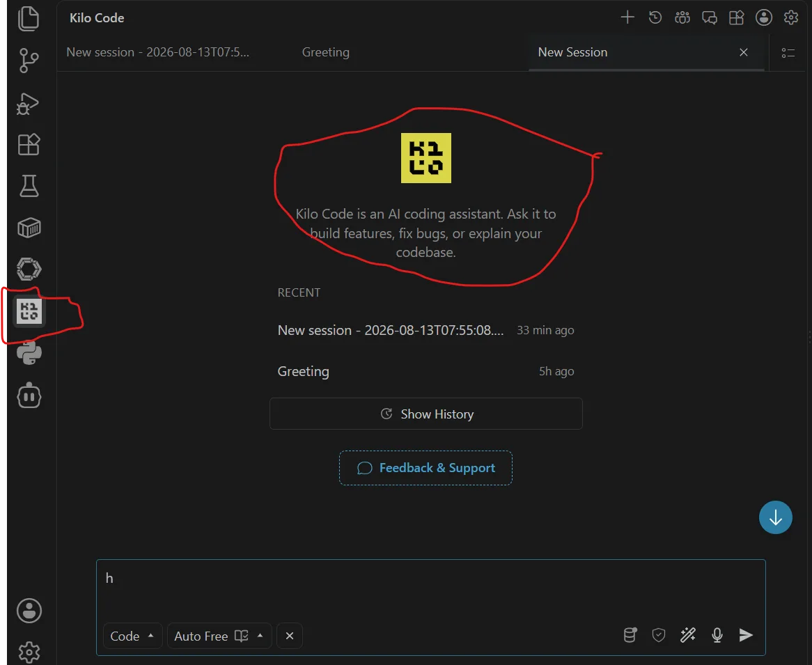Click the 5h ago timestamp
Viewport: 812px width, 665px height.
point(556,371)
